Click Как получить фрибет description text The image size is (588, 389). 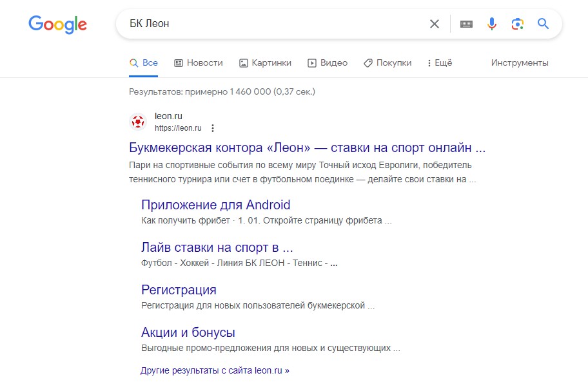(266, 220)
